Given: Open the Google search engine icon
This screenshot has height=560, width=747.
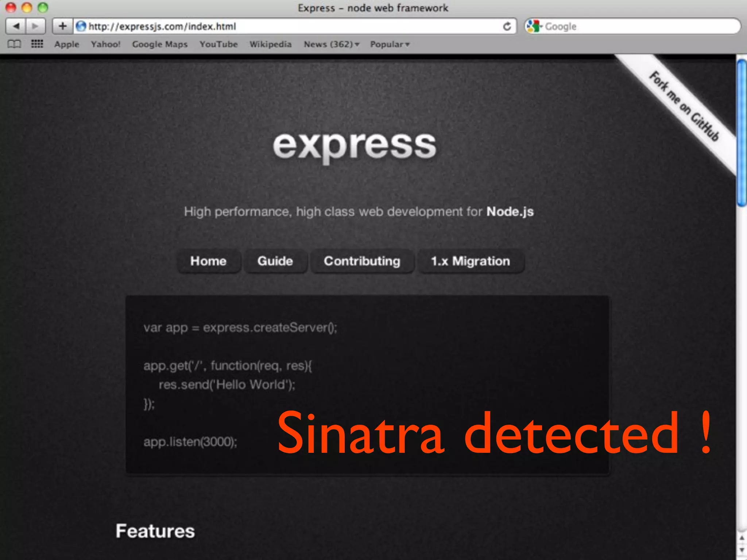Looking at the screenshot, I should [x=534, y=26].
